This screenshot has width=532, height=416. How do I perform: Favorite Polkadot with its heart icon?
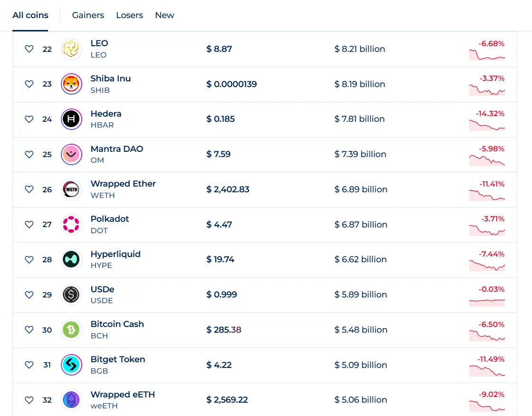click(x=29, y=225)
